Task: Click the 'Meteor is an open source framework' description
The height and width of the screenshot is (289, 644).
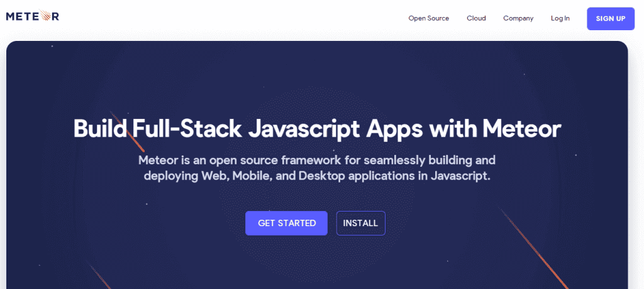Action: click(x=317, y=167)
